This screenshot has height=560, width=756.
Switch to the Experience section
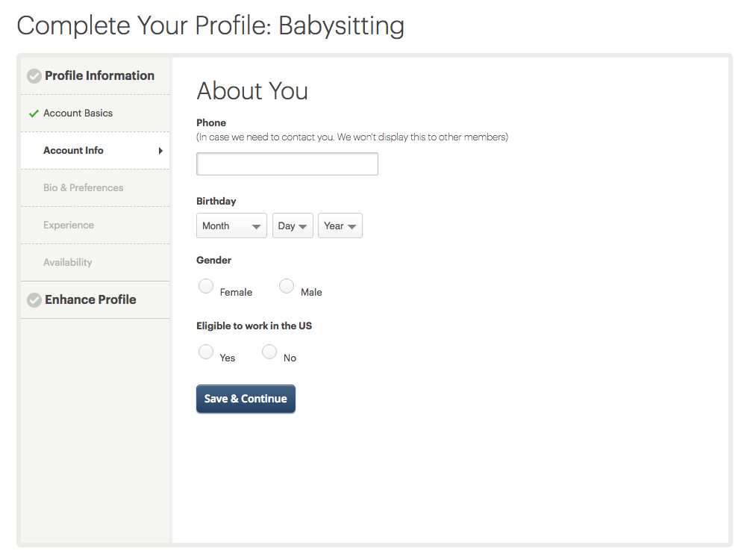69,225
